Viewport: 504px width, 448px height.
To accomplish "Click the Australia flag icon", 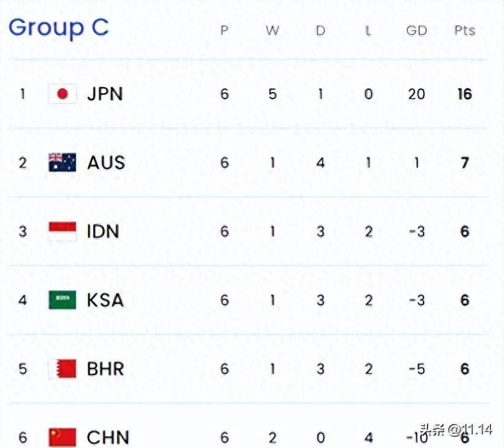I will tap(62, 163).
